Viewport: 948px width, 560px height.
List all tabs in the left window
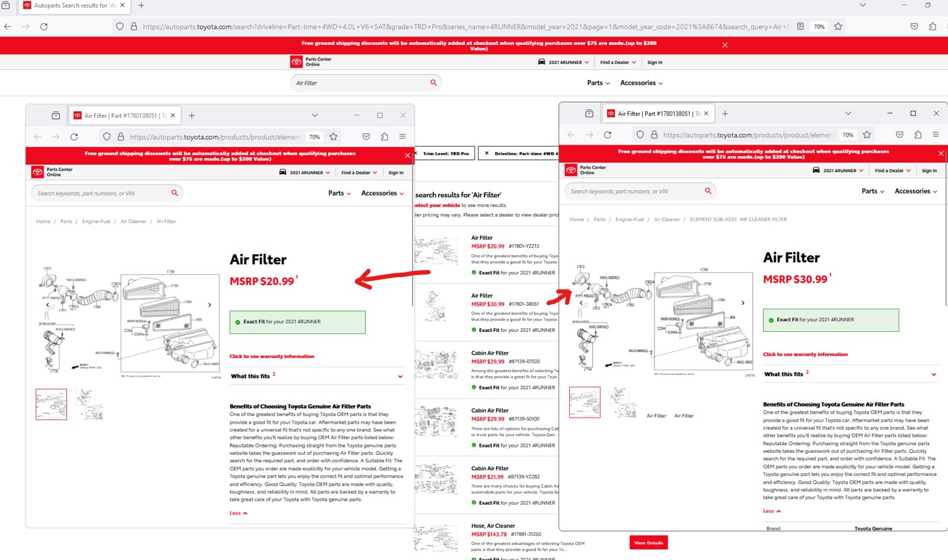click(315, 116)
